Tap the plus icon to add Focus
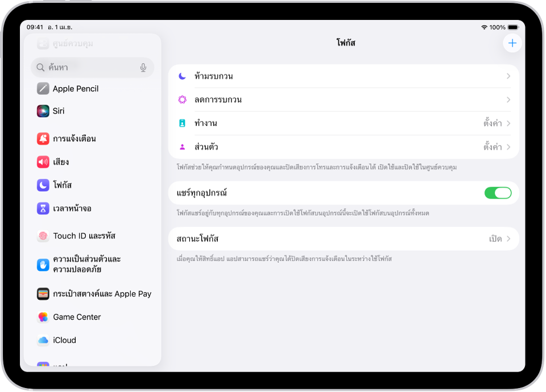Viewport: 546px width, 392px height. pyautogui.click(x=512, y=43)
